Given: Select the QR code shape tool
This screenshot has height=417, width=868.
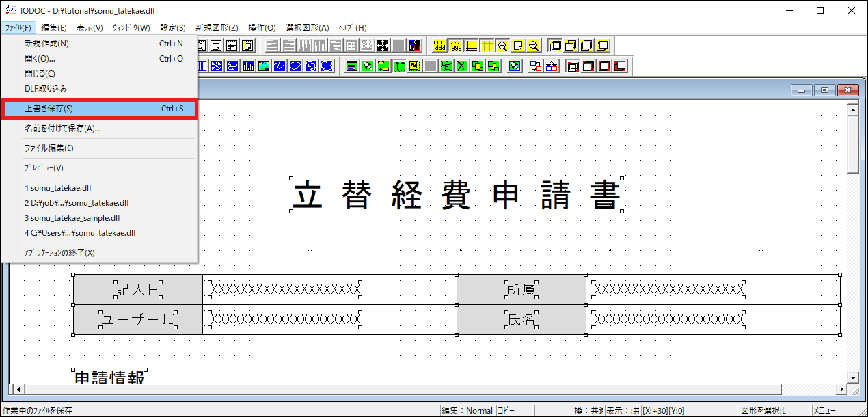Looking at the screenshot, I should point(217,66).
